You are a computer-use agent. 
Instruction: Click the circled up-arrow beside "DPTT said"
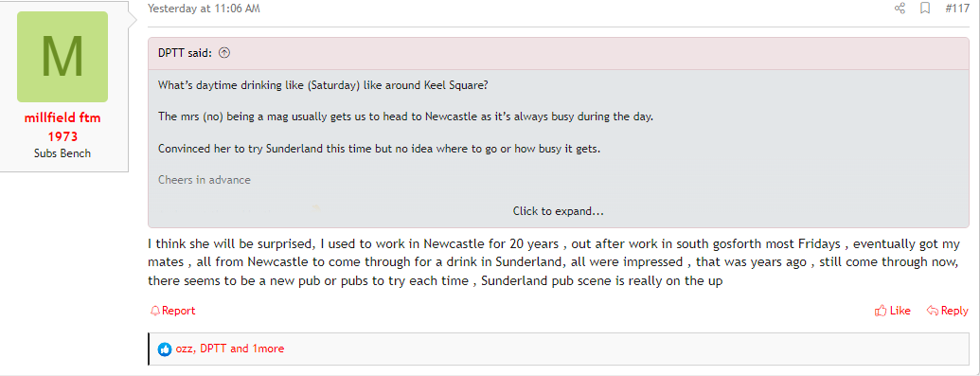tap(225, 53)
